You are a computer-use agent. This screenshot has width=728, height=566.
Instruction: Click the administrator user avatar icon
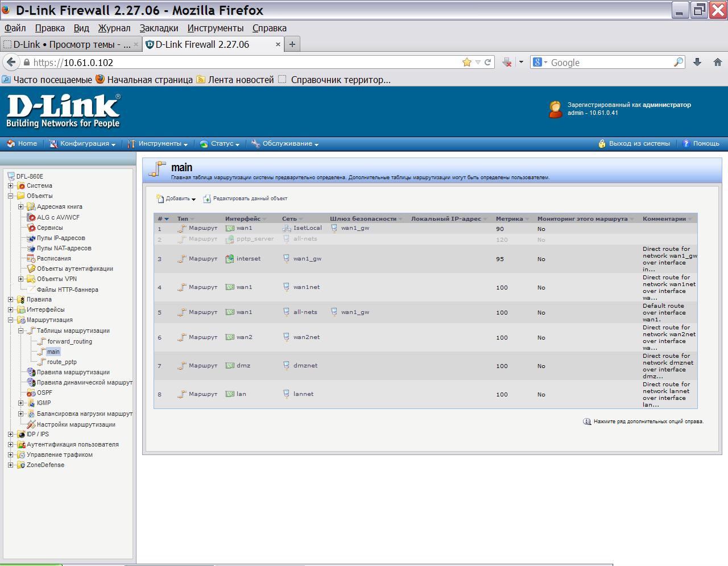[555, 109]
